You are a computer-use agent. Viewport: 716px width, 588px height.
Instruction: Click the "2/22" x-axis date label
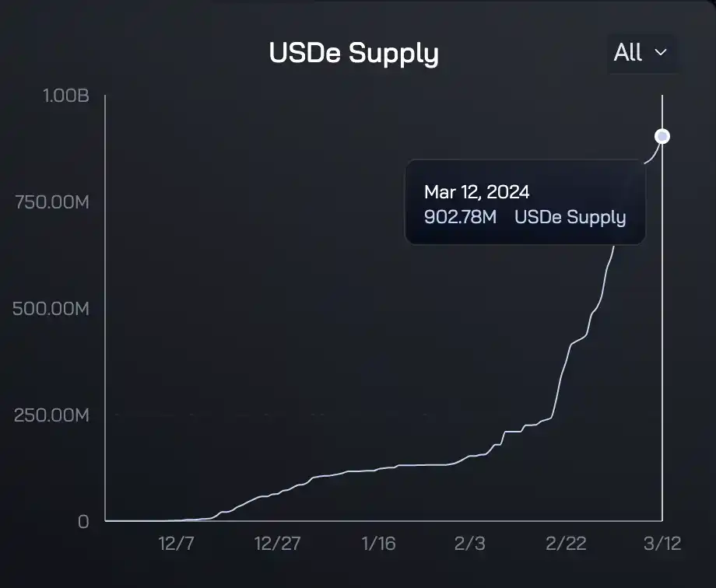click(x=566, y=544)
